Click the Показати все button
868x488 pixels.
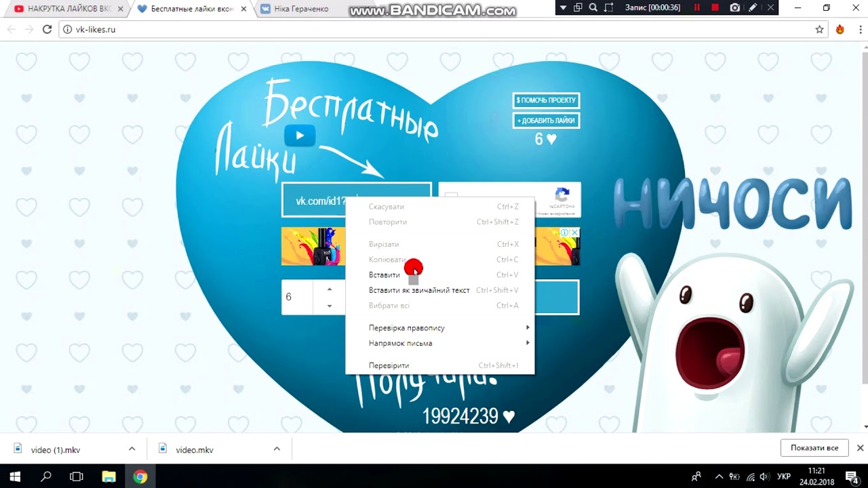tap(814, 448)
